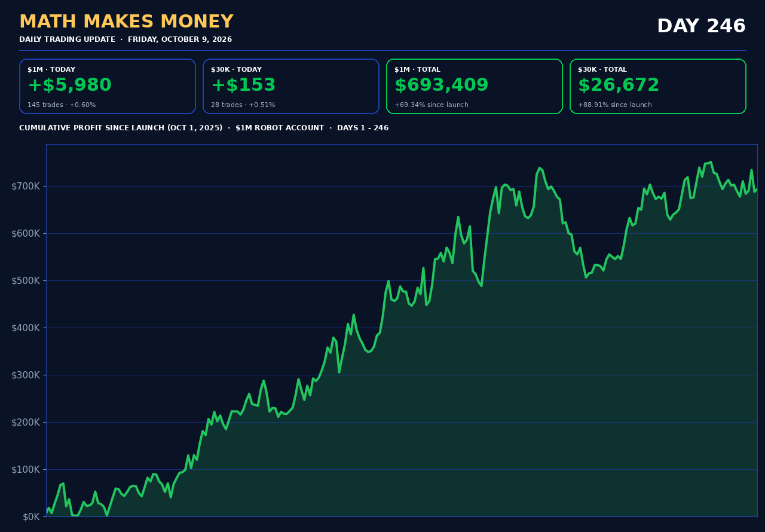Click the "$1M · TODAY" card label
765x532 pixels.
click(51, 70)
